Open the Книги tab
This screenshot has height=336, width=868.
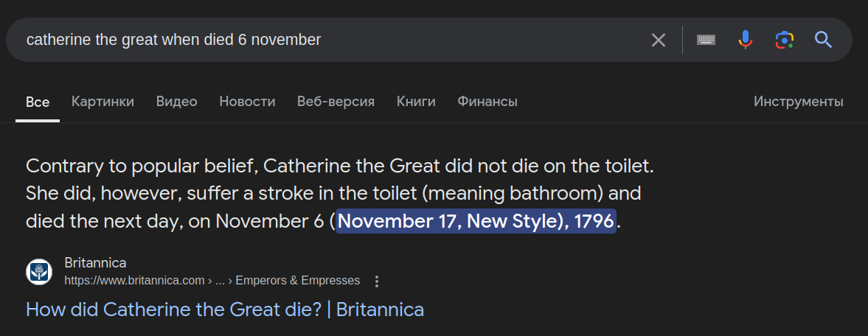pos(416,101)
